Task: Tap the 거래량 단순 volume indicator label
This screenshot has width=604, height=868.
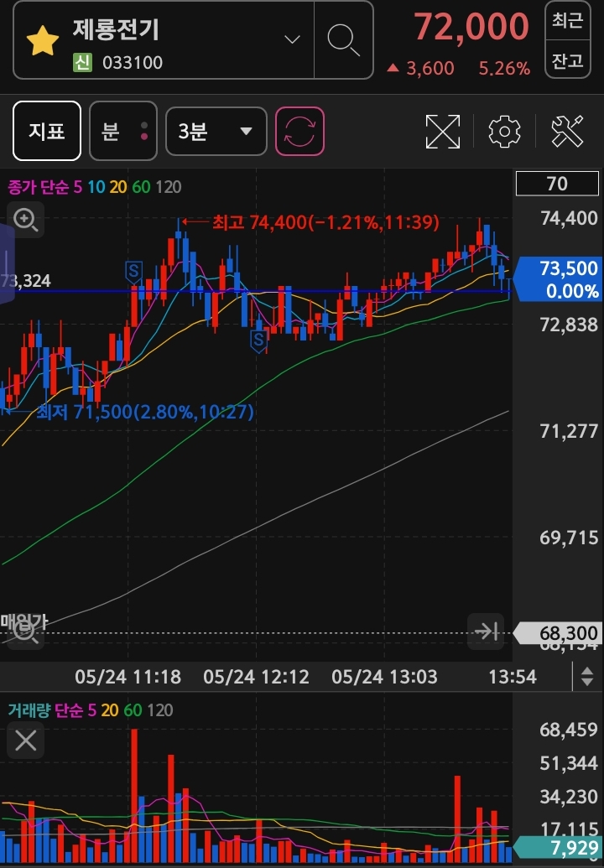Action: [x=45, y=709]
